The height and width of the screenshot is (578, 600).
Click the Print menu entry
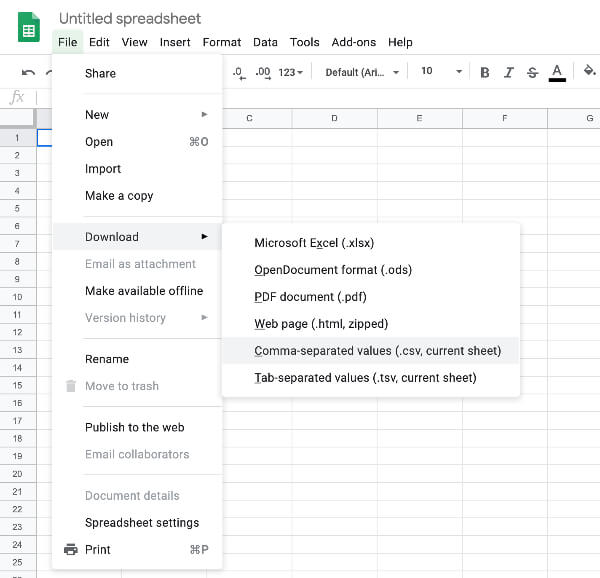pos(137,549)
